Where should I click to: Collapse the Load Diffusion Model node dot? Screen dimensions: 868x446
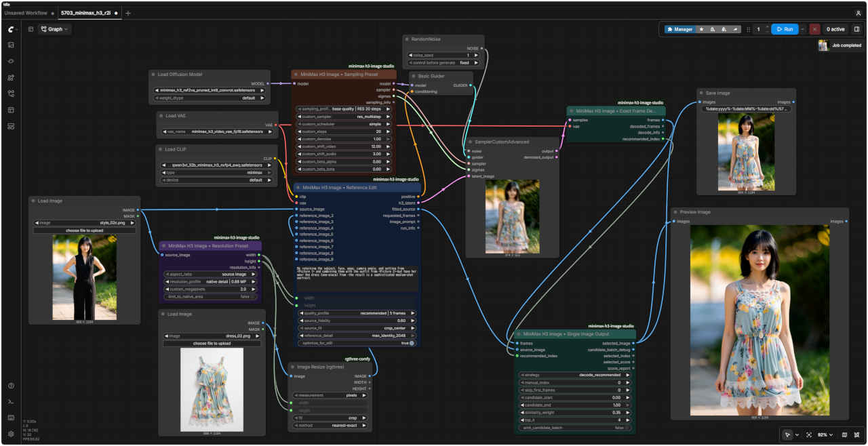point(153,74)
